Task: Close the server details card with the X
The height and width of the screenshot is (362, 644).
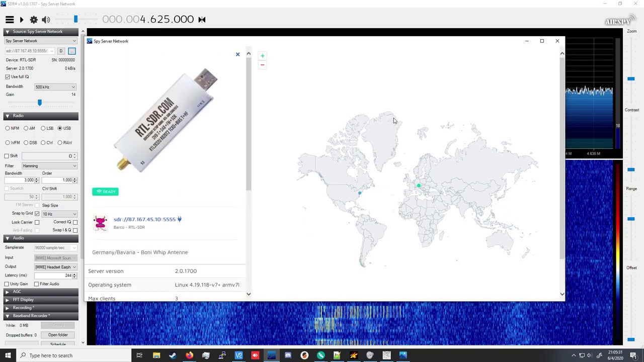Action: [x=238, y=54]
